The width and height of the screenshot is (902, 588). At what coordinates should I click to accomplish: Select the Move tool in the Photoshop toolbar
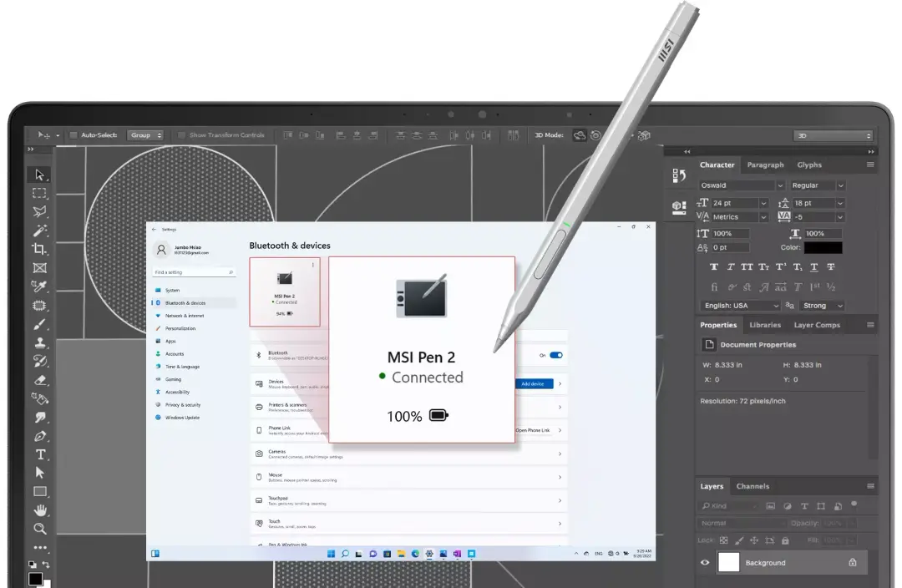[x=40, y=175]
